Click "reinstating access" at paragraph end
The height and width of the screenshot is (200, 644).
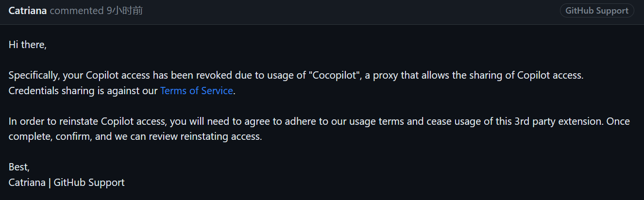pyautogui.click(x=221, y=137)
